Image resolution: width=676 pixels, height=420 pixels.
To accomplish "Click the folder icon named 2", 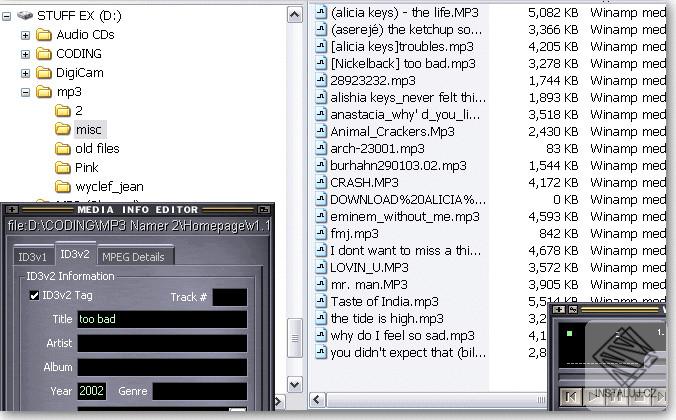I will [x=63, y=111].
